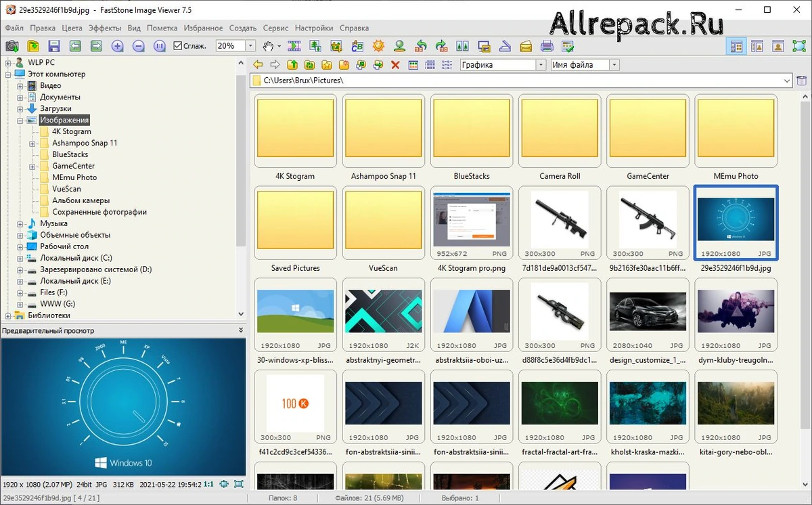Switch to details list view icon
This screenshot has width=812, height=505.
(x=430, y=65)
